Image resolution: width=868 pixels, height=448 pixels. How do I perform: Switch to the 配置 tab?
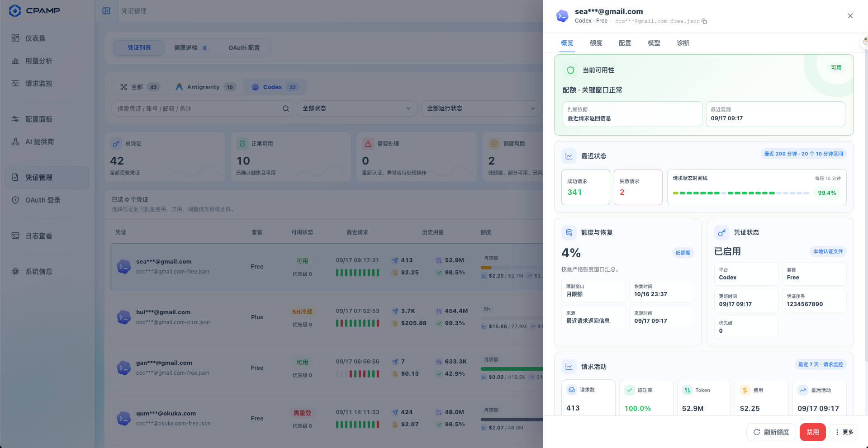click(625, 43)
